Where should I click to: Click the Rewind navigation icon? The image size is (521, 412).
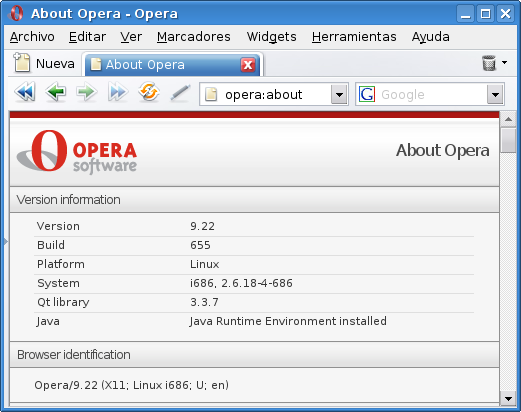[x=25, y=92]
